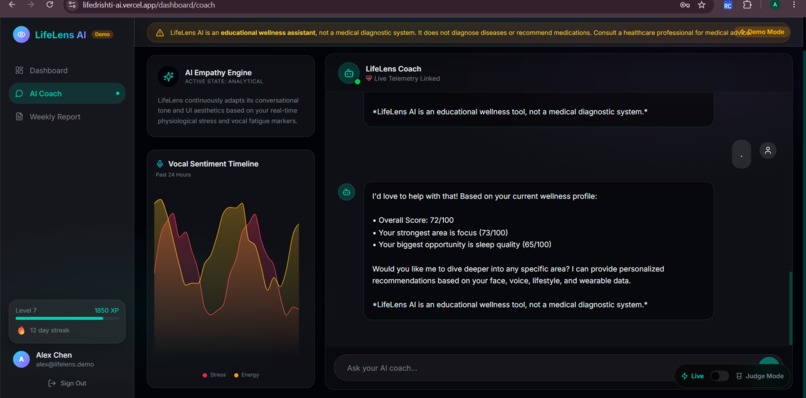Screen dimensions: 806x398
Task: Click the microphone icon beside Vocal Sentiment Timeline
Action: click(160, 164)
